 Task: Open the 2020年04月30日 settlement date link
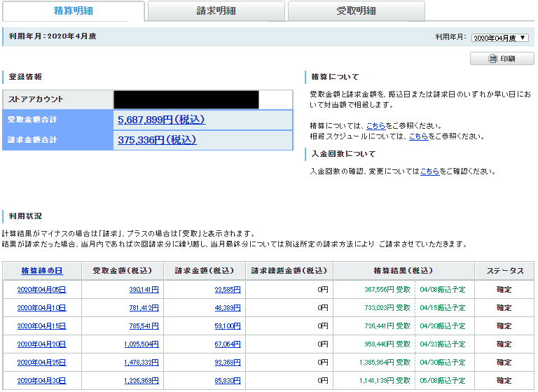pyautogui.click(x=42, y=381)
